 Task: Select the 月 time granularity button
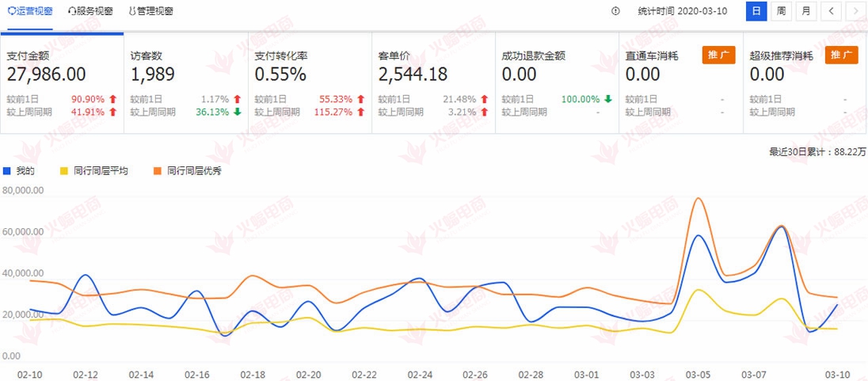click(806, 11)
